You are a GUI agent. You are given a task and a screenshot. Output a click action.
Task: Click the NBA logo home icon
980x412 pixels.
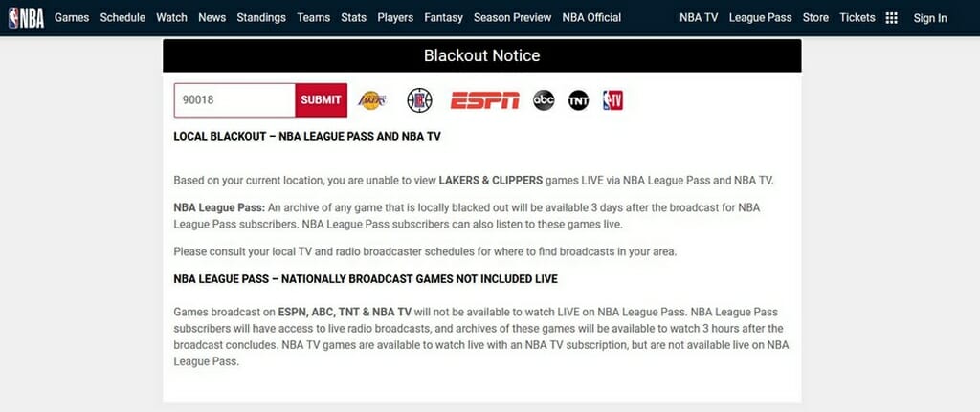click(26, 18)
